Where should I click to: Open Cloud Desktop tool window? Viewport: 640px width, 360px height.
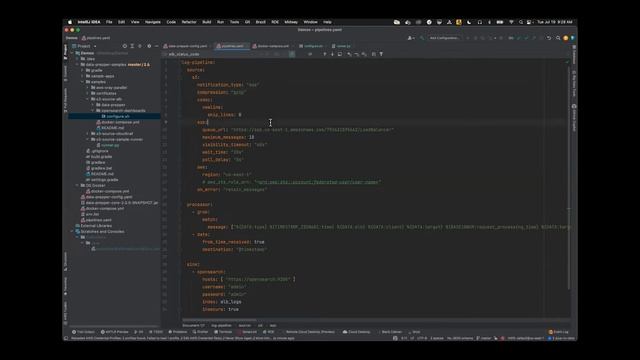click(x=357, y=332)
